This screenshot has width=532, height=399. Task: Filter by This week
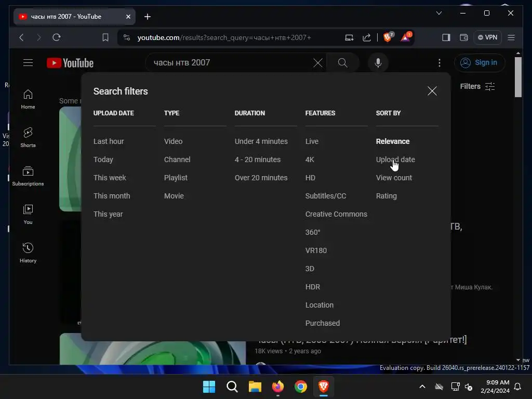[110, 178]
